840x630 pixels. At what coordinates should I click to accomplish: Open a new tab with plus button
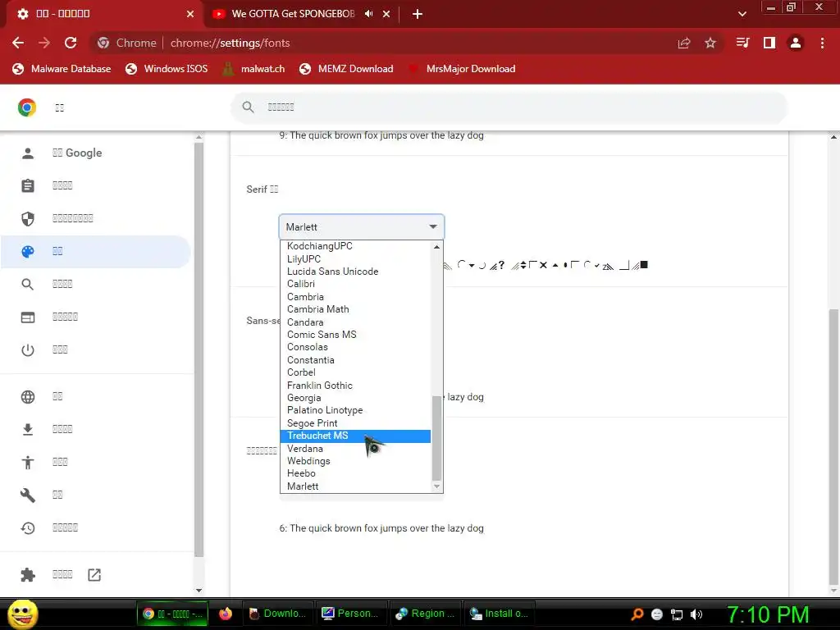418,14
